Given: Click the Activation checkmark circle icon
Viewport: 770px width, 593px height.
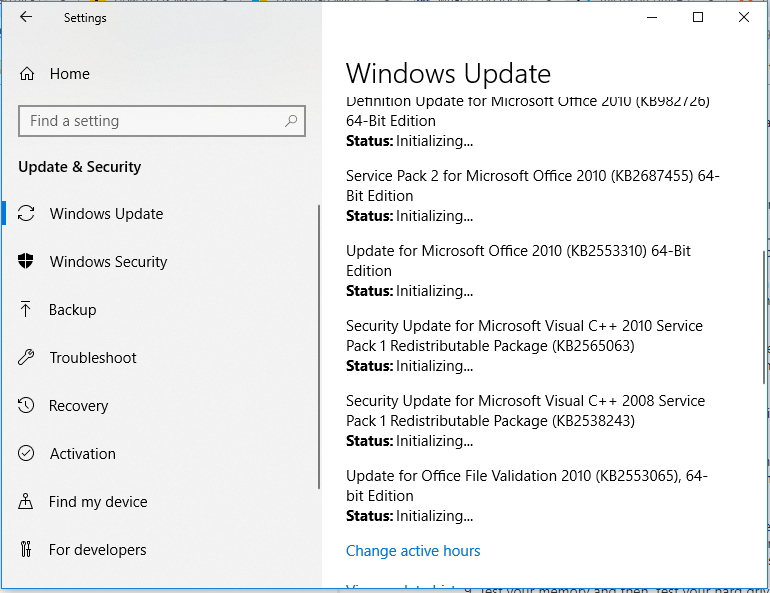Looking at the screenshot, I should click(x=26, y=453).
